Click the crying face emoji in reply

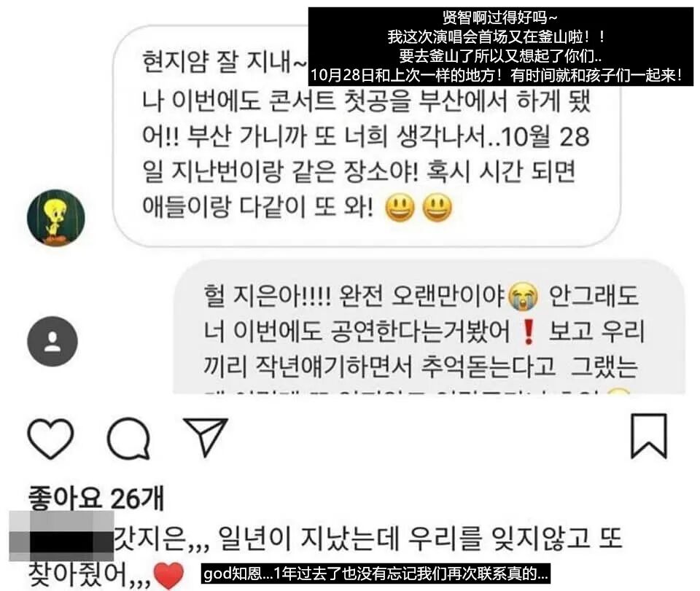[x=524, y=296]
